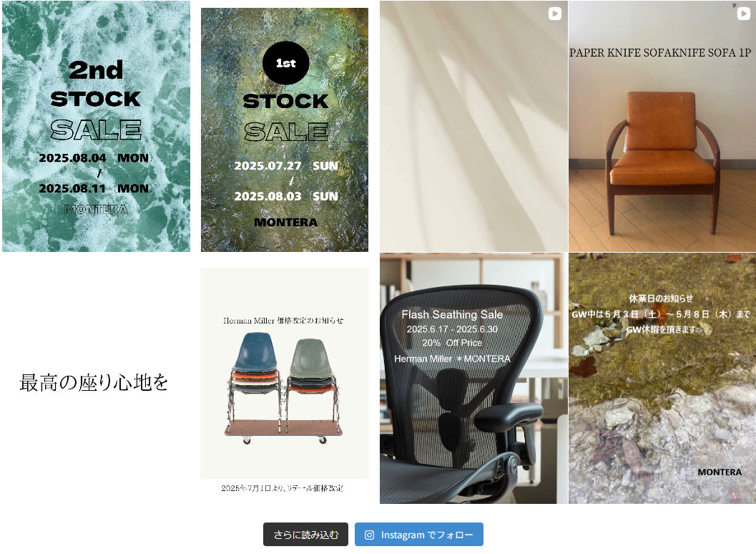The height and width of the screenshot is (554, 756).
Task: Open Herman Miller price revision post
Action: coord(285,379)
